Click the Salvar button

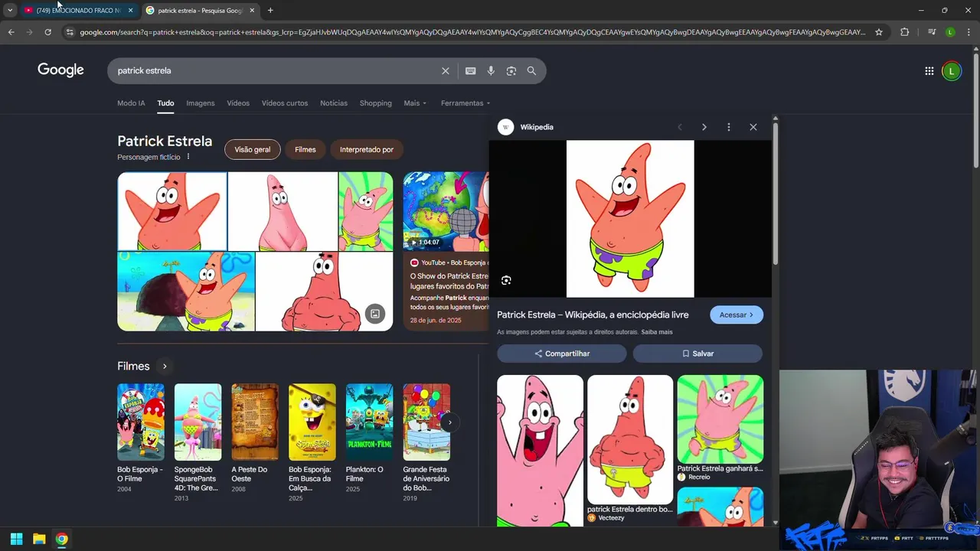697,354
